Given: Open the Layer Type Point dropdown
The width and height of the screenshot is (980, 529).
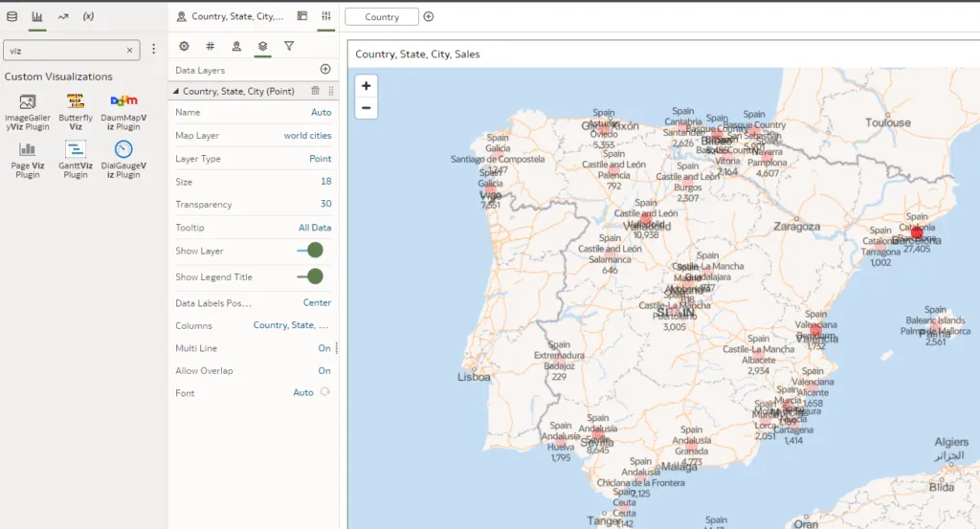Looking at the screenshot, I should [320, 159].
